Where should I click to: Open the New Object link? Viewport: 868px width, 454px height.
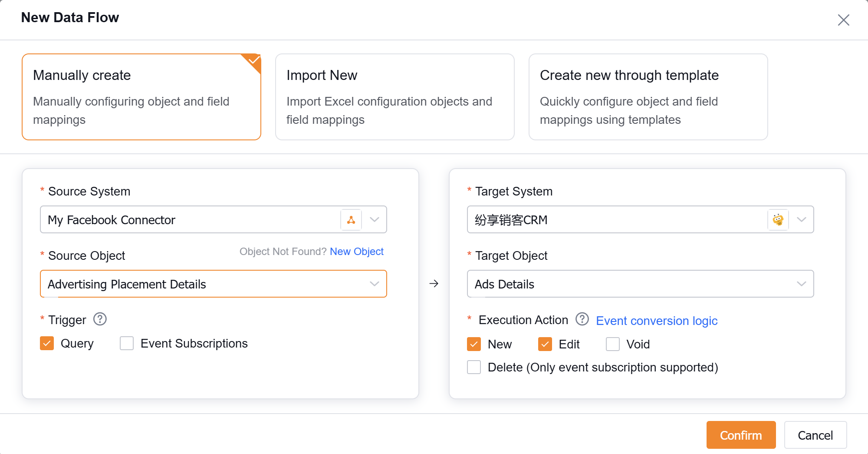(356, 252)
